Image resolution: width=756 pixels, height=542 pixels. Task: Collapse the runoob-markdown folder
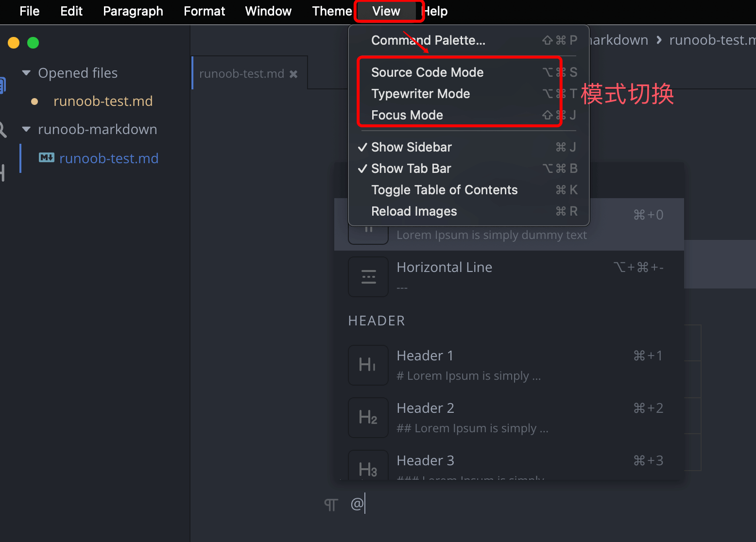[x=27, y=129]
